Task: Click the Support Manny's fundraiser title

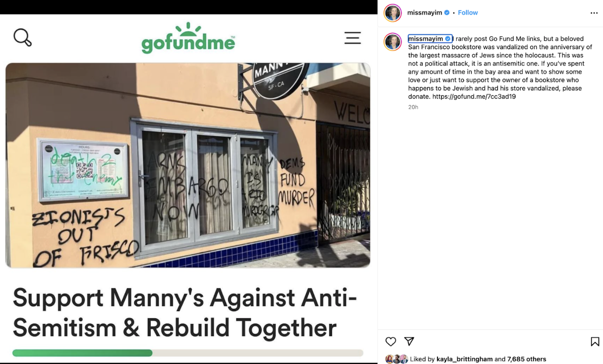Action: (x=184, y=313)
